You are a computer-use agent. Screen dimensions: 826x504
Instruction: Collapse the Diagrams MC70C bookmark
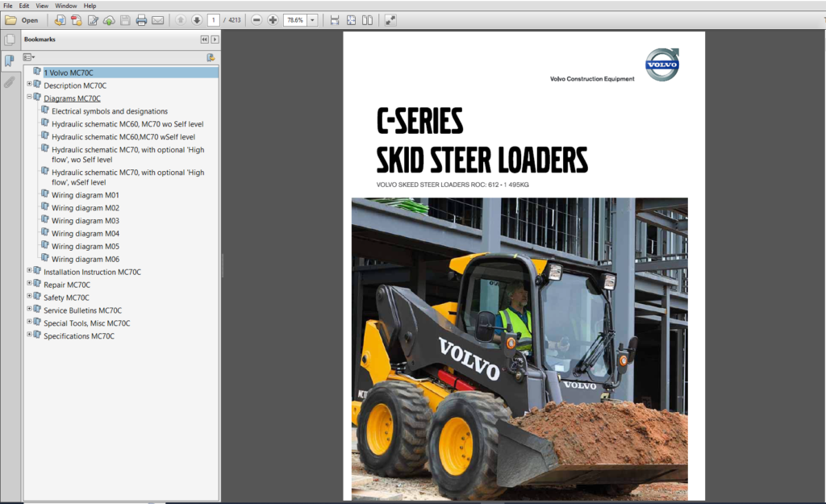click(x=28, y=98)
